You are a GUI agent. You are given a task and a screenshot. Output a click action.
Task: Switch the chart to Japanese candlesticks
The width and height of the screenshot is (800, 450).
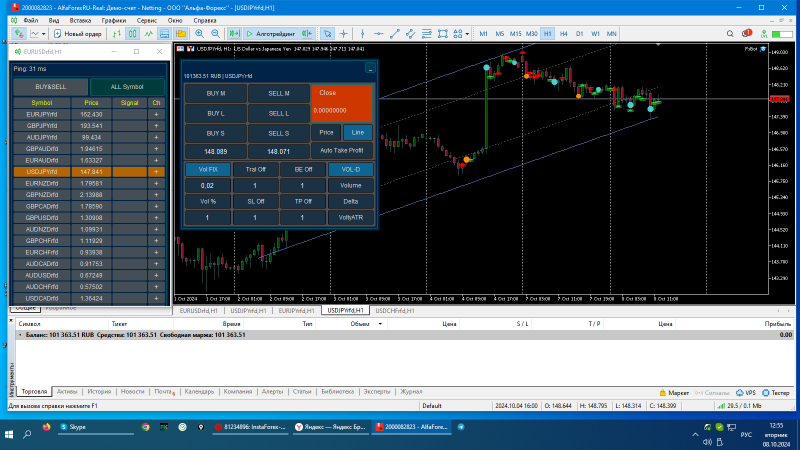pyautogui.click(x=132, y=34)
